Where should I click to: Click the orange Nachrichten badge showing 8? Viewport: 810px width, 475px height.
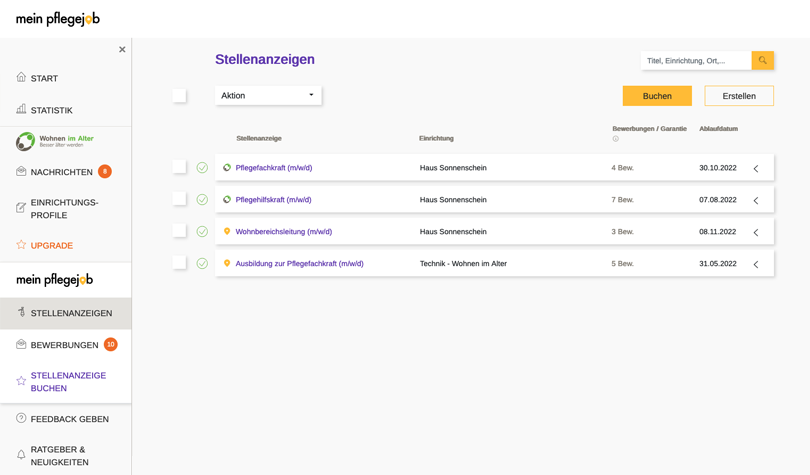click(105, 172)
